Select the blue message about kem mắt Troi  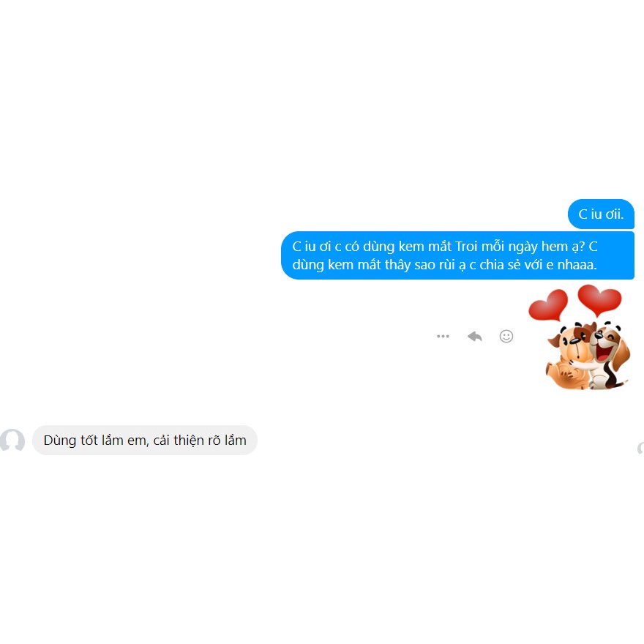(x=457, y=255)
